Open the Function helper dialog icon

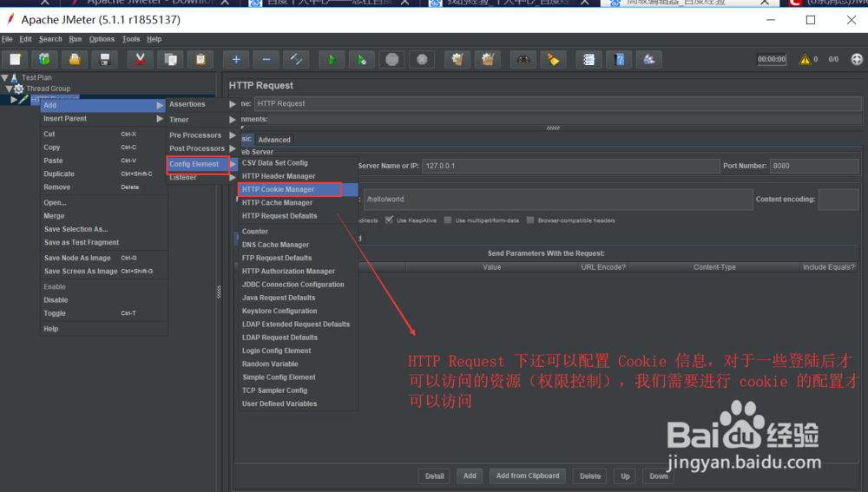coord(589,59)
